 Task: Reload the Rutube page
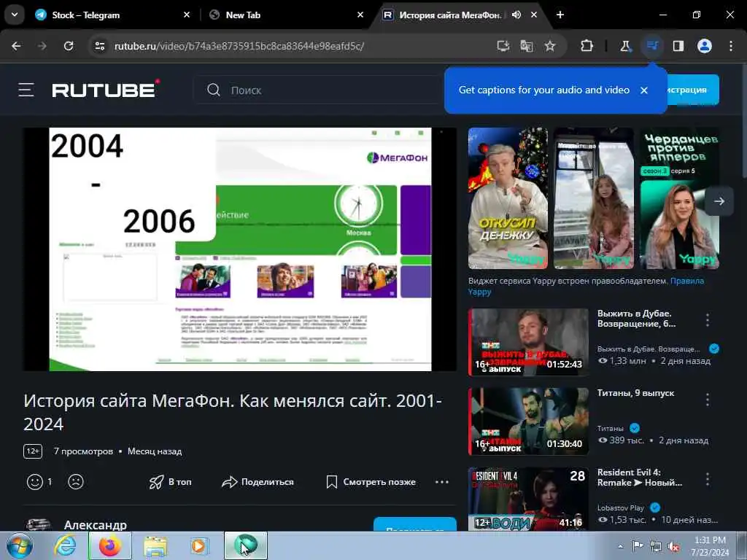point(69,46)
